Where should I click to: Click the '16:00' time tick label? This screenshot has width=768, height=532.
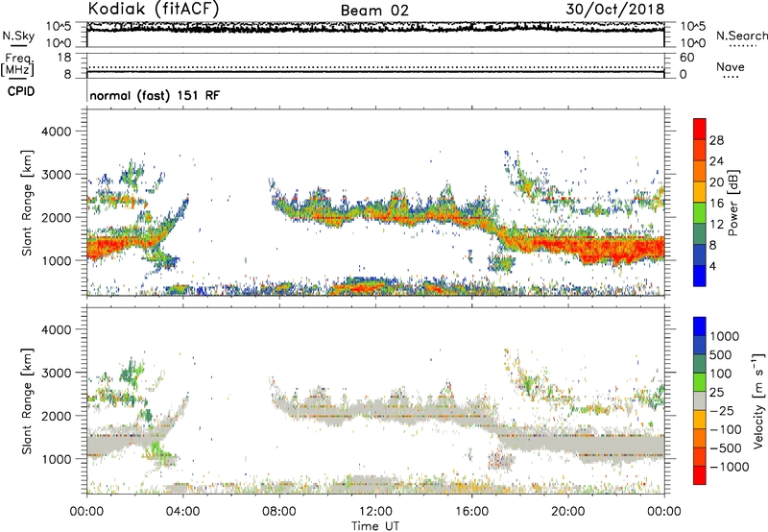(x=471, y=512)
